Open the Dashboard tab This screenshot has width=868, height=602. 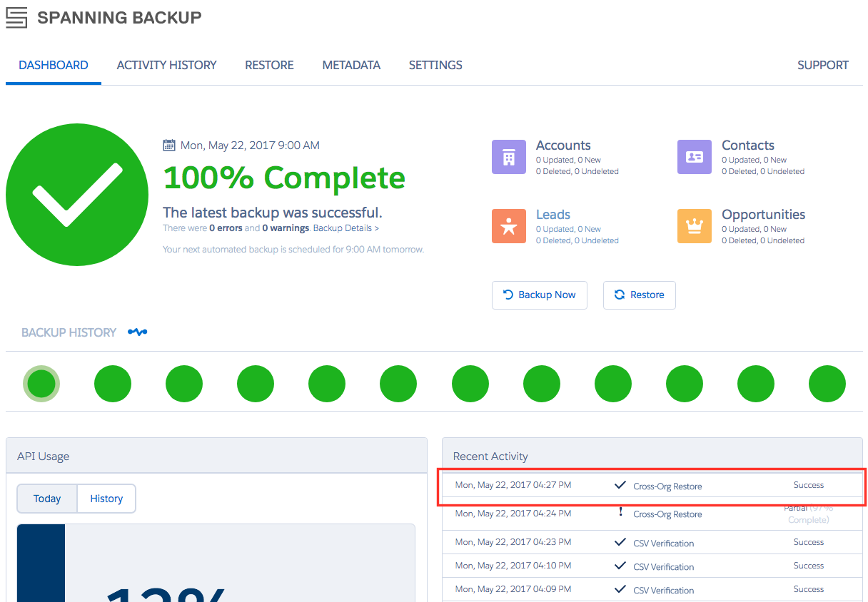click(54, 65)
